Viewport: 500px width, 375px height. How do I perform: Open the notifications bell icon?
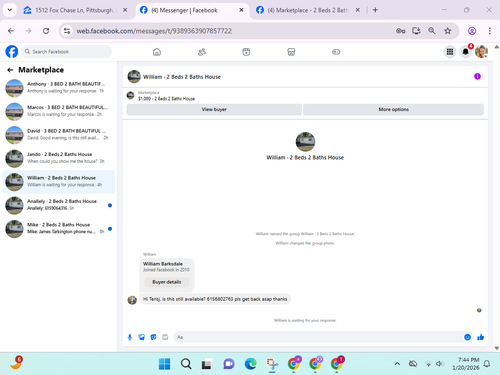click(466, 52)
